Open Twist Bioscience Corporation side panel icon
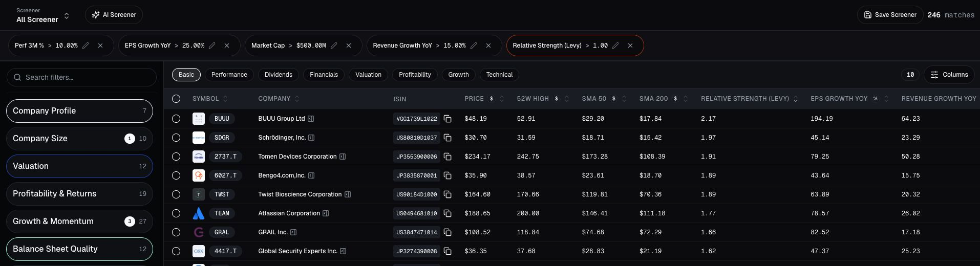980x266 pixels. (x=348, y=194)
